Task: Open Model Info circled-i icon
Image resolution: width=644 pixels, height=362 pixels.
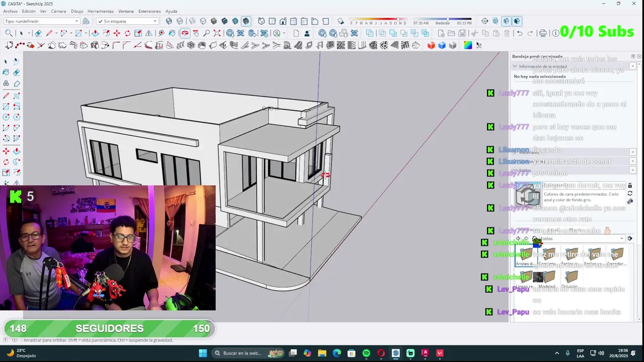Action: tap(555, 33)
